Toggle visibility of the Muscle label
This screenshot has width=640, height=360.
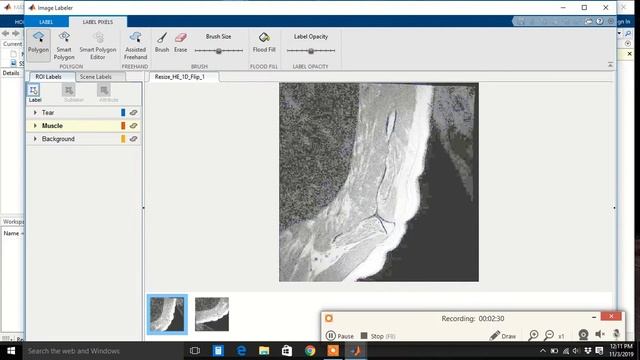(133, 126)
